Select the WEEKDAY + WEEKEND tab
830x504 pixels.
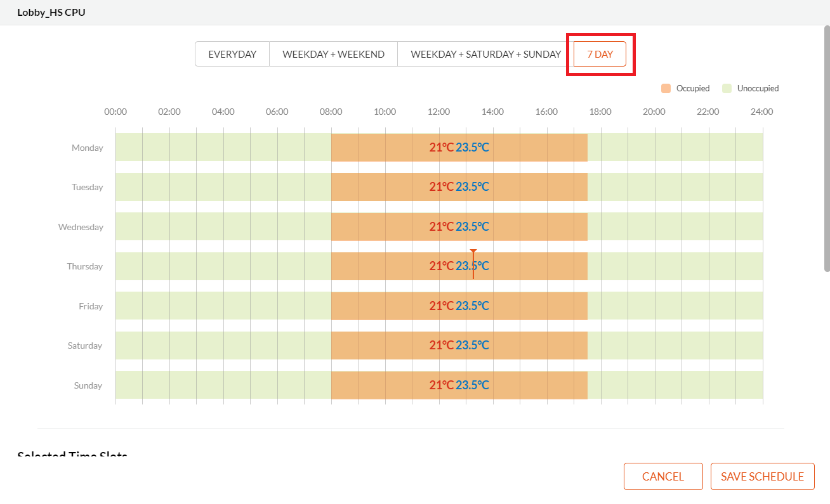pyautogui.click(x=334, y=54)
